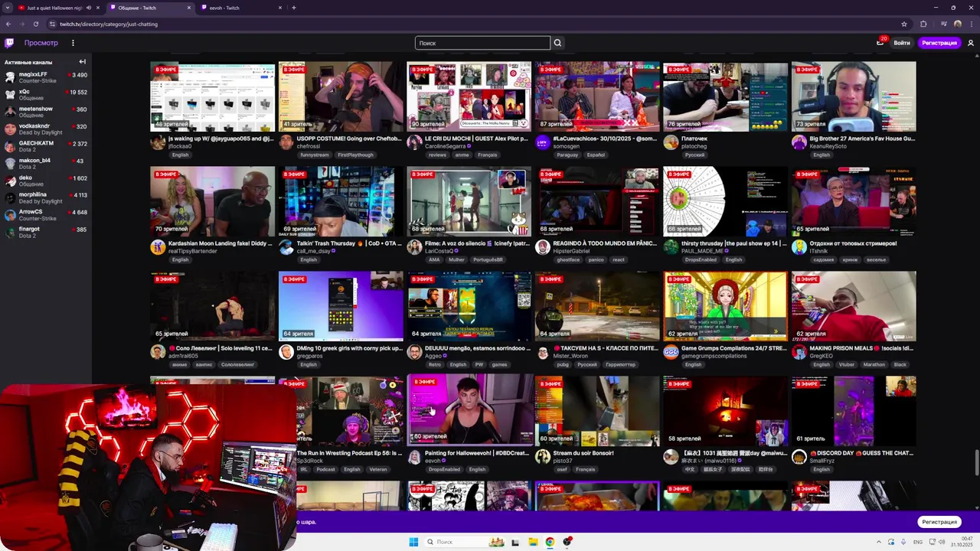Click the Paraguay tag under somosgen
The width and height of the screenshot is (980, 551).
click(x=567, y=155)
